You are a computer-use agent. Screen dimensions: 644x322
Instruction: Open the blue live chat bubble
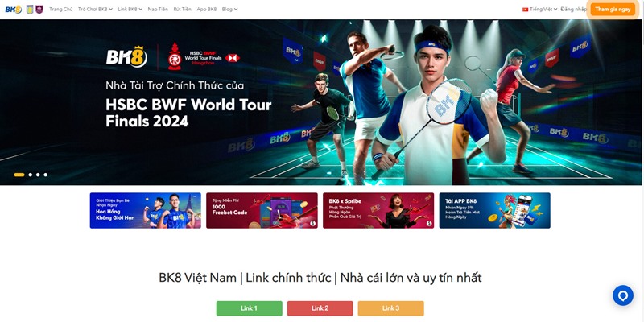coord(622,295)
